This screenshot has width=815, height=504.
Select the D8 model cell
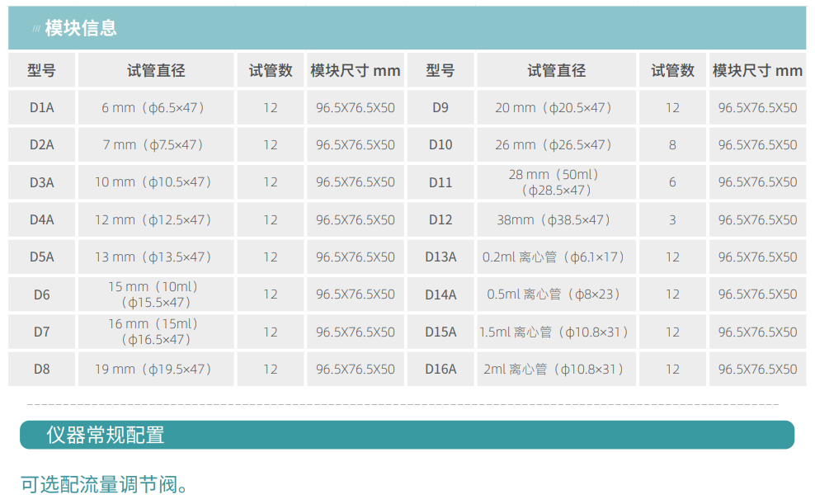(41, 370)
